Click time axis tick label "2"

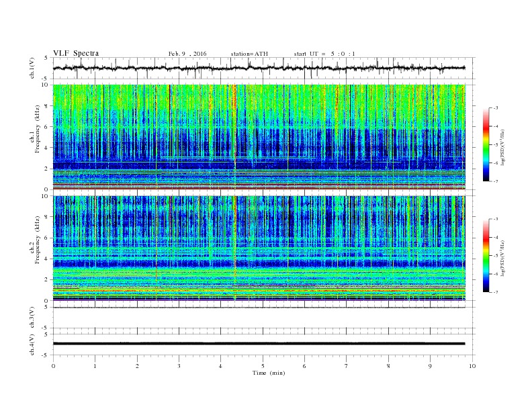click(x=137, y=366)
